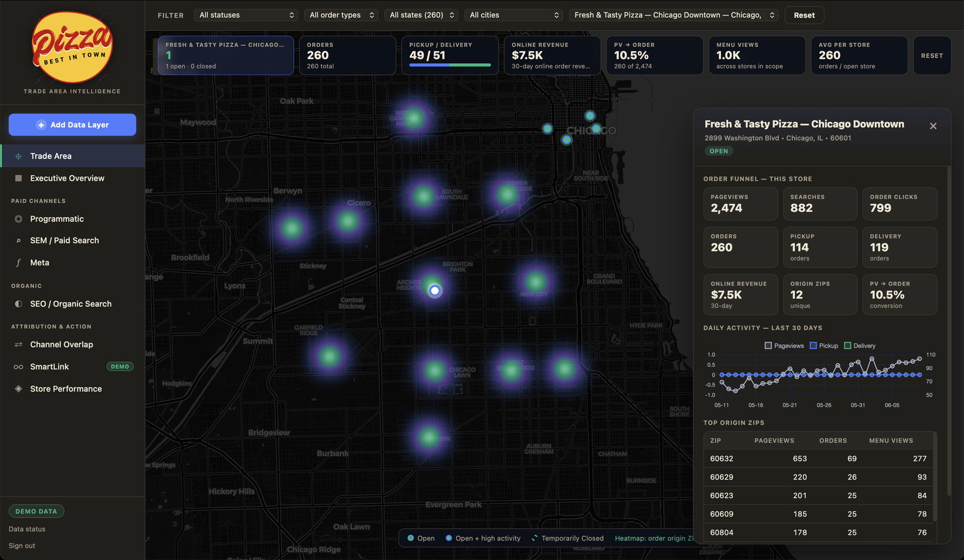Open Executive Overview page
Image resolution: width=964 pixels, height=560 pixels.
(x=72, y=178)
